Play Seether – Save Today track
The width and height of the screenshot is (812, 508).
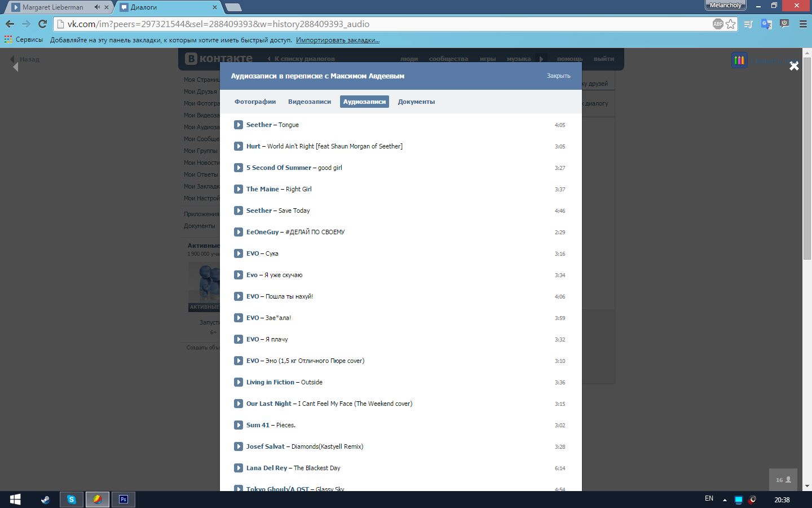click(239, 211)
